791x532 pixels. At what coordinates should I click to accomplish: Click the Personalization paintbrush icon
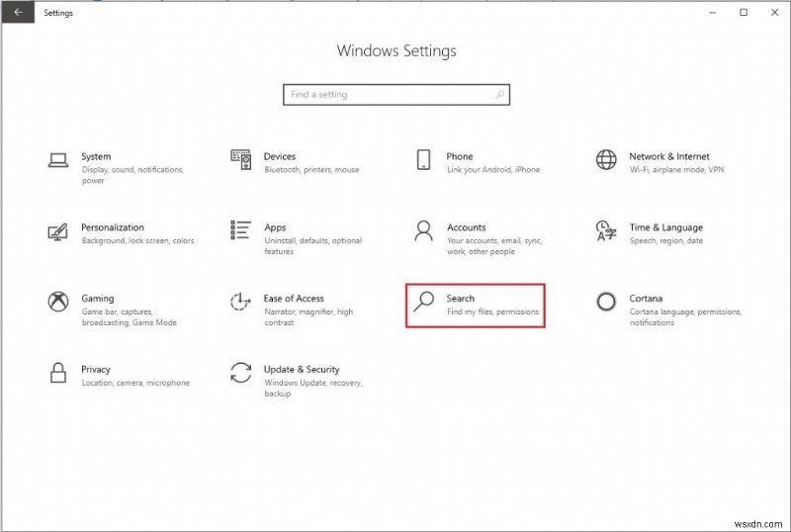[x=58, y=231]
